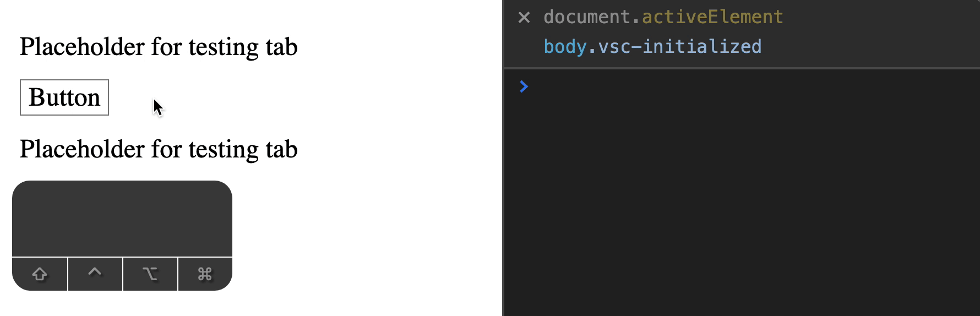This screenshot has height=316, width=980.
Task: Click the divider between page and DevTools
Action: 503,165
